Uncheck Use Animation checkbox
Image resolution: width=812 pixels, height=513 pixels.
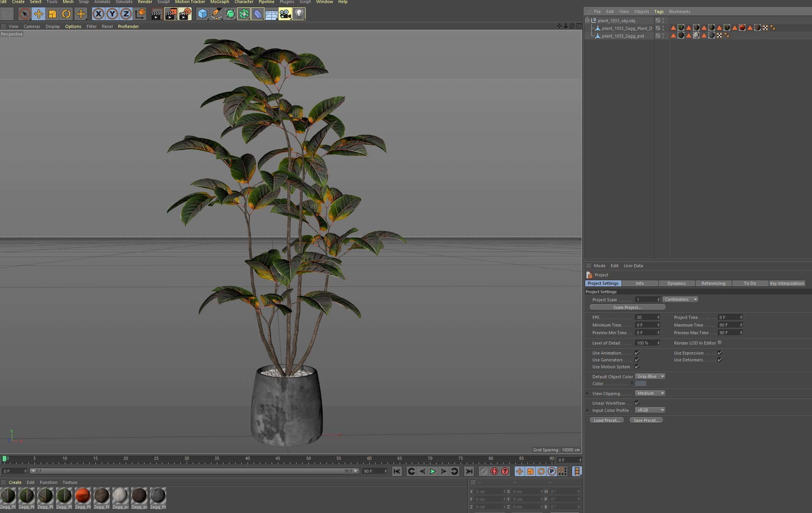coord(637,353)
